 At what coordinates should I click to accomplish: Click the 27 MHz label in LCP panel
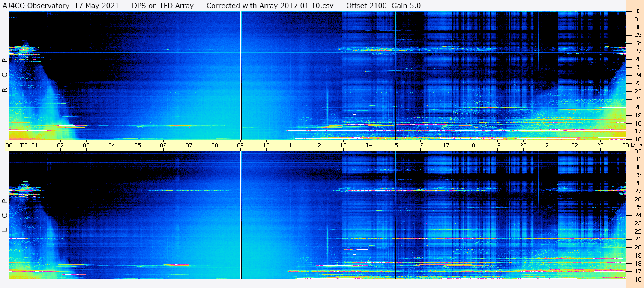pyautogui.click(x=637, y=191)
